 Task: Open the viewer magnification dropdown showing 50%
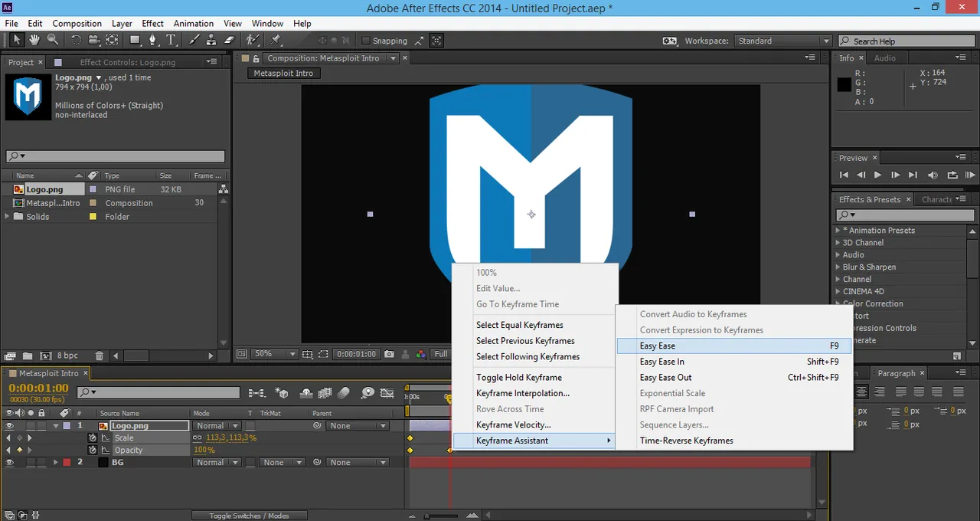pos(276,354)
